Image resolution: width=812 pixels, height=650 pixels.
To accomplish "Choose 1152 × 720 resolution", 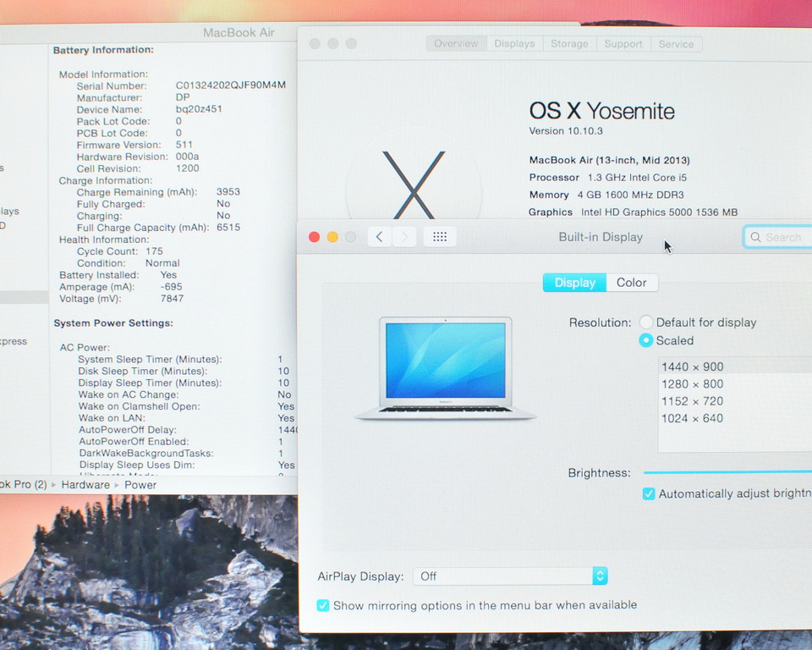I will 735,401.
